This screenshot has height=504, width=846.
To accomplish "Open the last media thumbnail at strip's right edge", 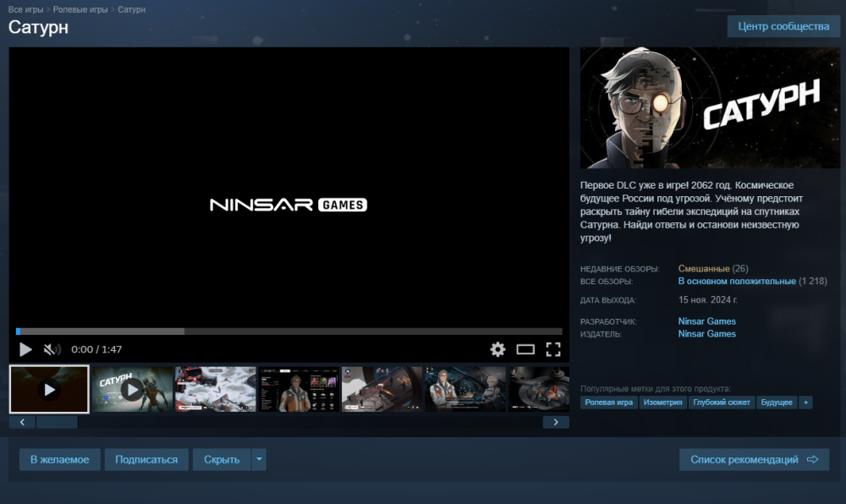I will 539,389.
